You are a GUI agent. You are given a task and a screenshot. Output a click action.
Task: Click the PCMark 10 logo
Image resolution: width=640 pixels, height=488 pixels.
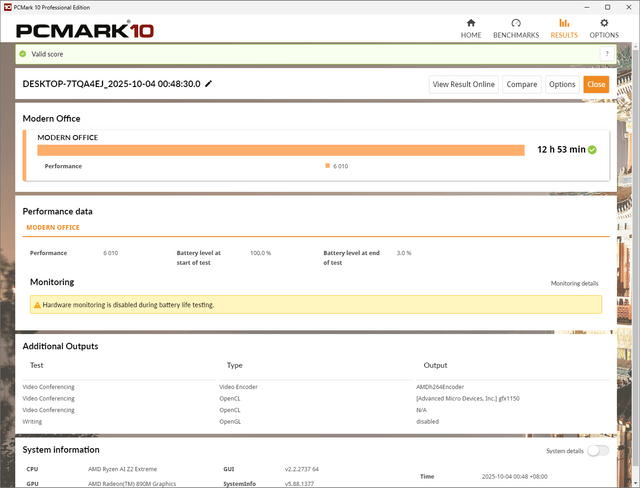click(x=84, y=30)
